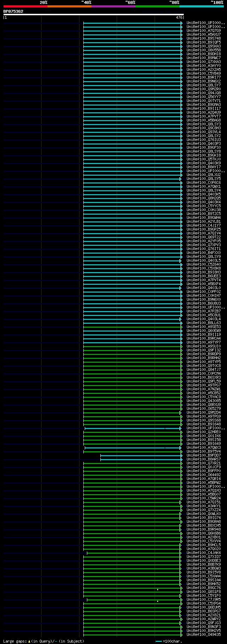Image resolution: width=227 pixels, height=644 pixels.
Task: Select the query ID BP075362
Action: tap(13, 11)
